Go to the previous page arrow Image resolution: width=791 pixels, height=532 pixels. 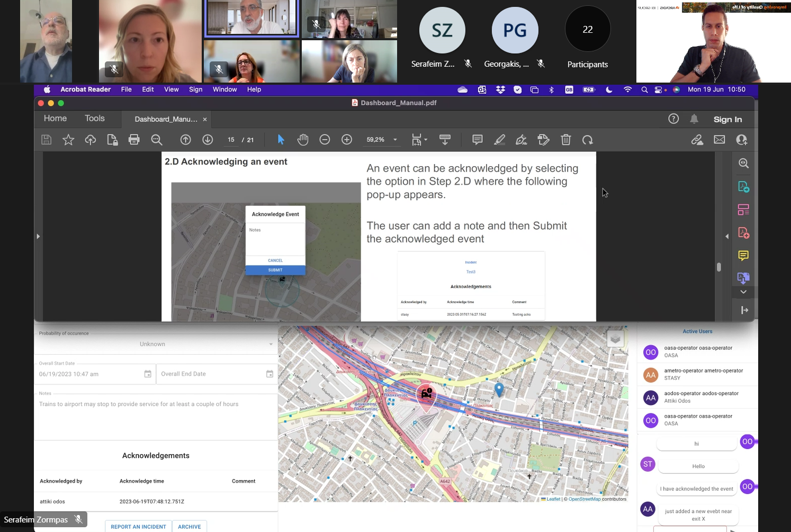[x=185, y=140]
